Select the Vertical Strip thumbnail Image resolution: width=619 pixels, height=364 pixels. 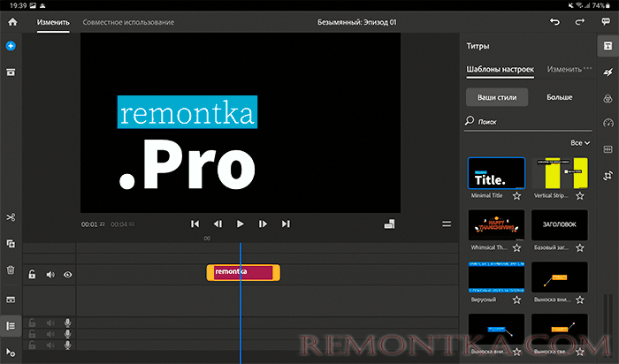click(560, 173)
